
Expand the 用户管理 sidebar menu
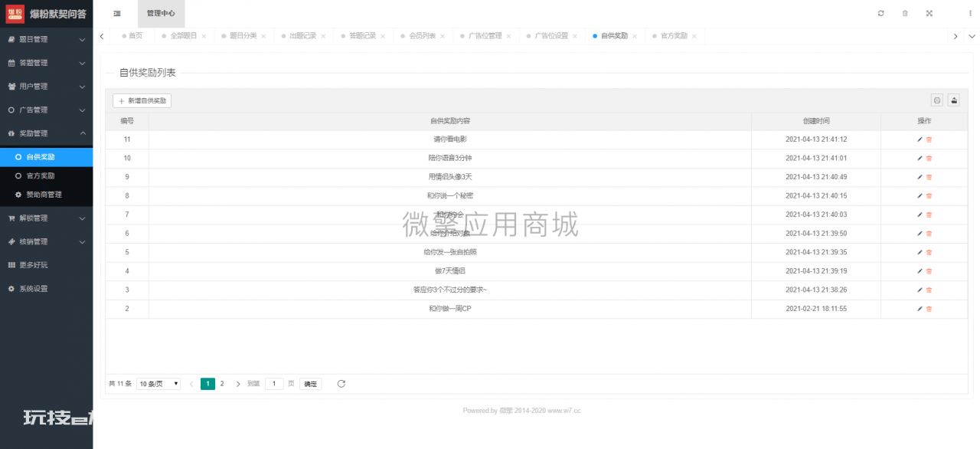tap(46, 87)
